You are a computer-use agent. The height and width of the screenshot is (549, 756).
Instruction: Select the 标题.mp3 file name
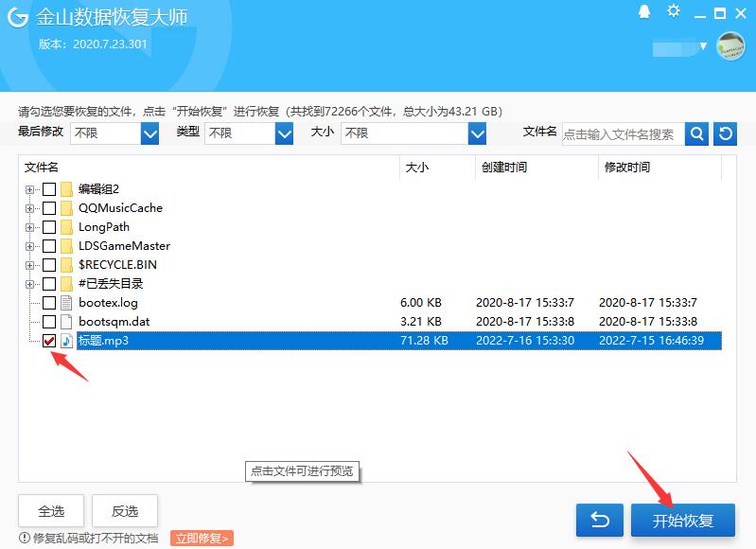pos(104,341)
